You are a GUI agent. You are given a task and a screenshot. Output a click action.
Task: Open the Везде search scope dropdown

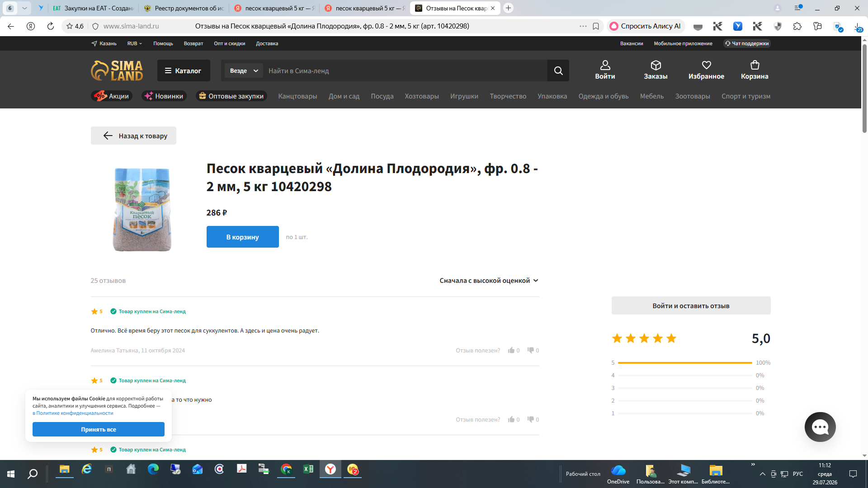pyautogui.click(x=244, y=70)
